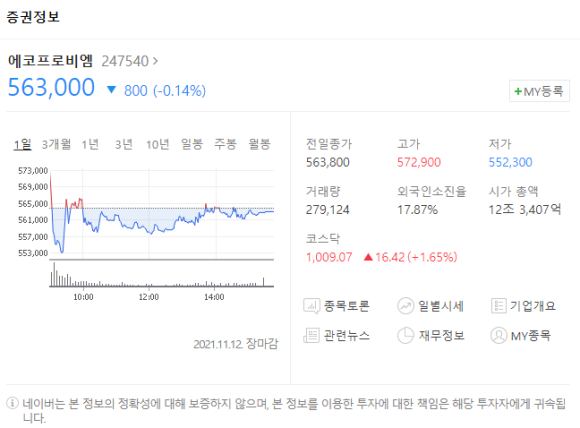Click the 553,000 y-axis label
The image size is (580, 428).
pos(33,253)
